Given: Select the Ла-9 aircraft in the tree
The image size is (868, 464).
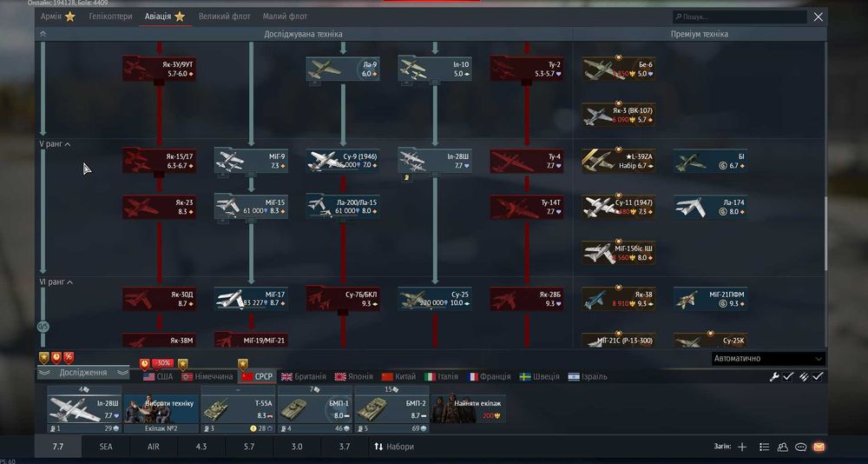Looking at the screenshot, I should click(343, 69).
